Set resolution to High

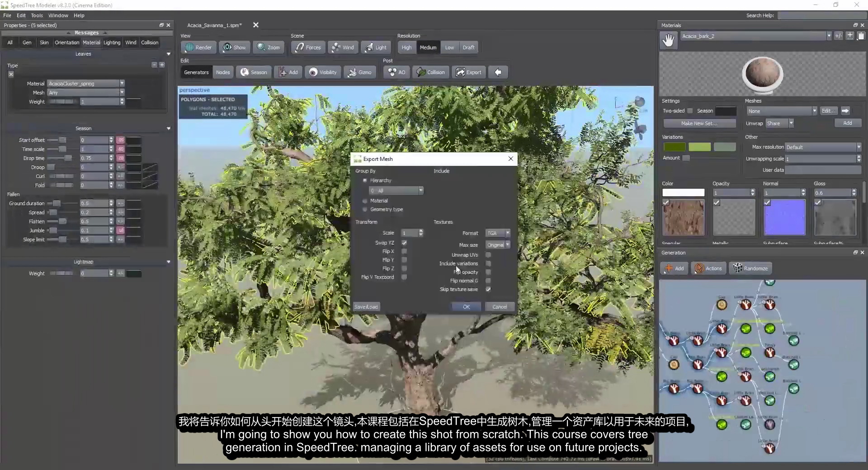(406, 47)
